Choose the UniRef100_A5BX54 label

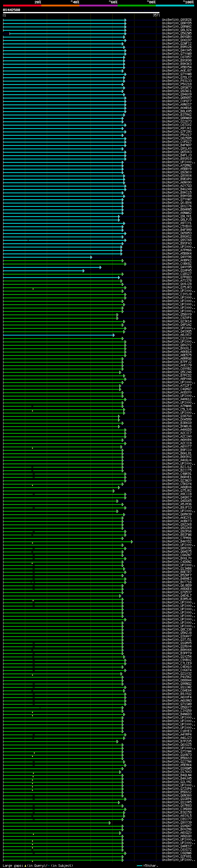tap(177, 67)
